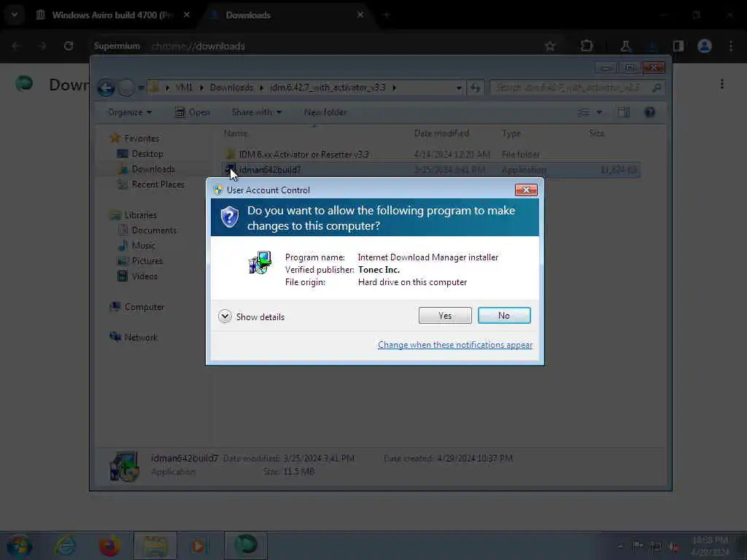Select the idman642build7 file row
Image resolution: width=747 pixels, height=560 pixels.
[430, 169]
